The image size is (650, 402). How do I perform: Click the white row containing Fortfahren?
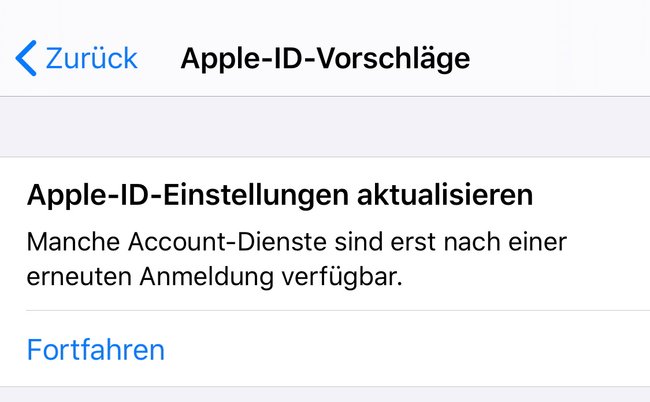325,349
